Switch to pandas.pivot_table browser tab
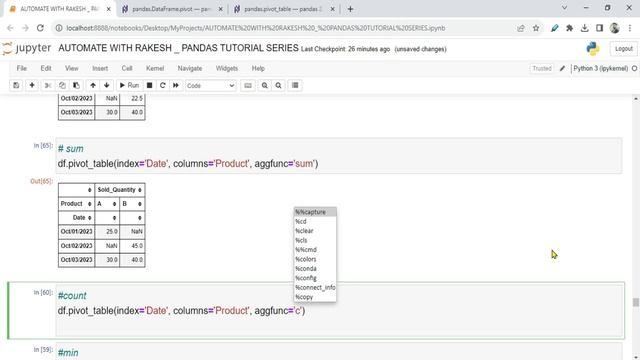This screenshot has height=360, width=640. (284, 9)
